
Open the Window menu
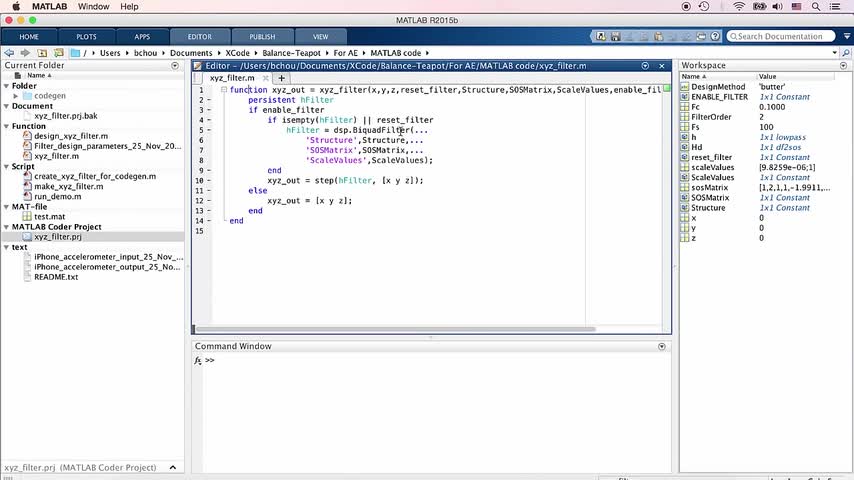[93, 7]
